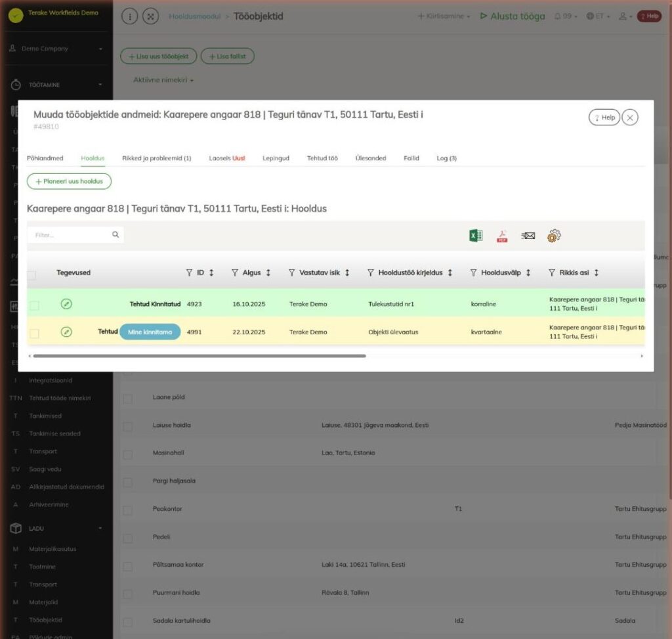Viewport: 672px width, 639px height.
Task: Sort the table by Algus date arrows
Action: [x=268, y=273]
